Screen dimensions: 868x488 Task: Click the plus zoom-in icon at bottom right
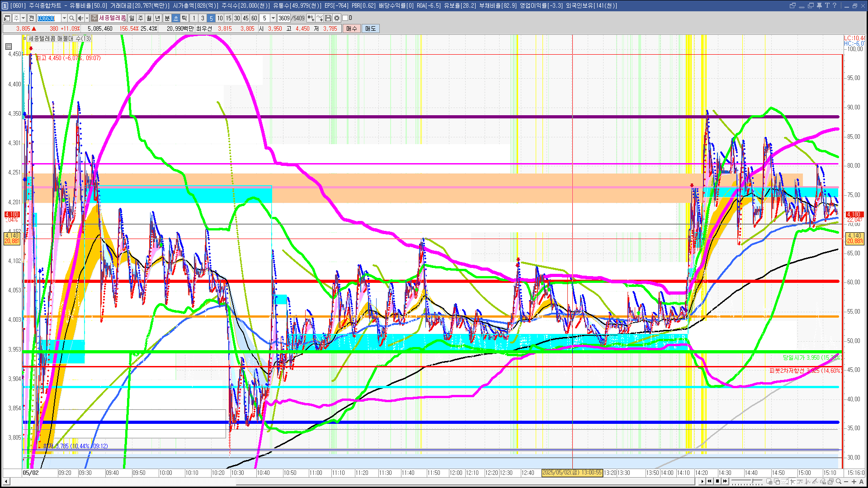pos(854,482)
